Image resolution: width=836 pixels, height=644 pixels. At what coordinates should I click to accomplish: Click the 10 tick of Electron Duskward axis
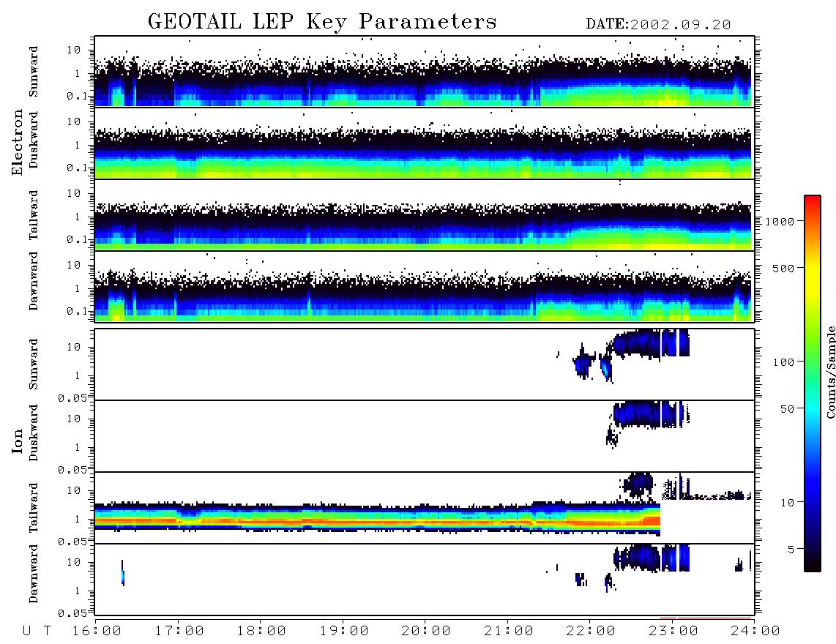click(x=74, y=121)
